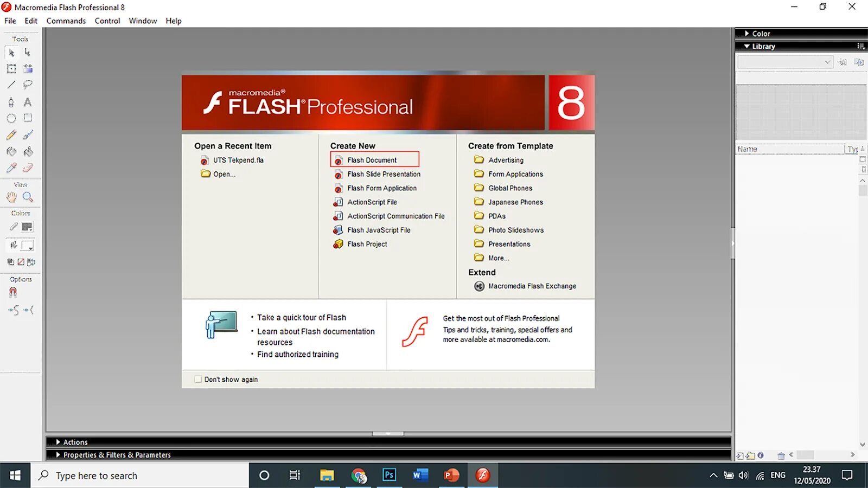The height and width of the screenshot is (488, 868).
Task: Click the New Symbol icon in Library
Action: click(741, 455)
